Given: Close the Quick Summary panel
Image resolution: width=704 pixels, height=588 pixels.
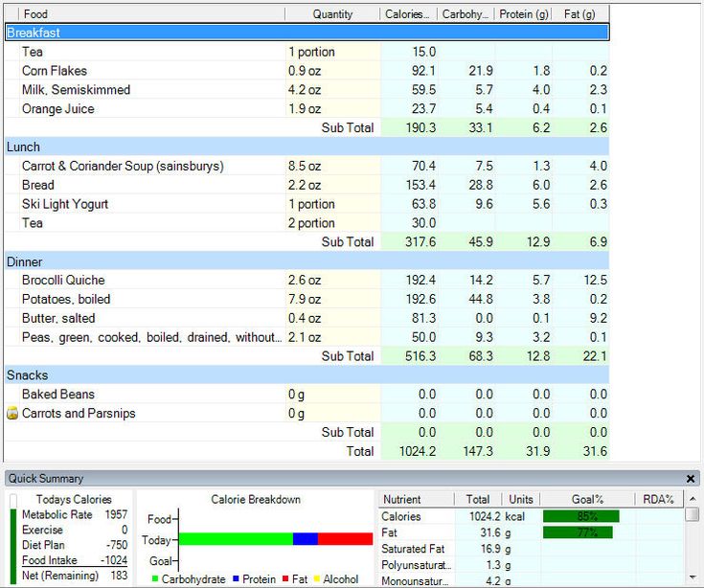Looking at the screenshot, I should 691,479.
